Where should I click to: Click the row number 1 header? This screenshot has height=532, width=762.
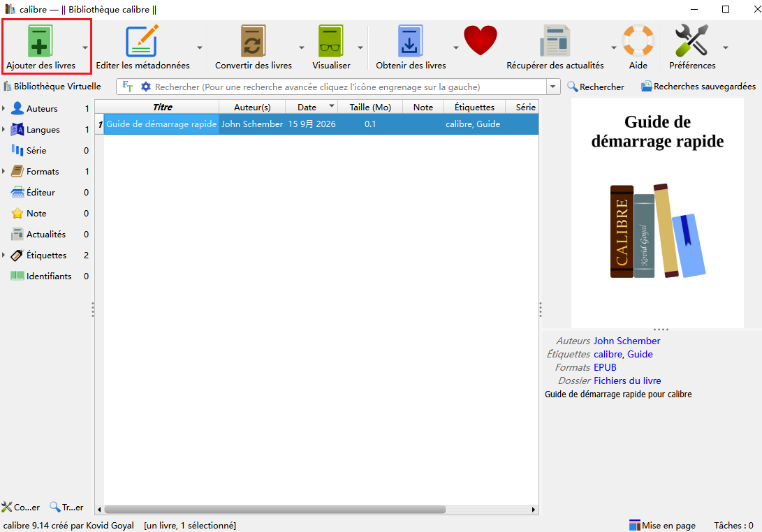coord(100,124)
